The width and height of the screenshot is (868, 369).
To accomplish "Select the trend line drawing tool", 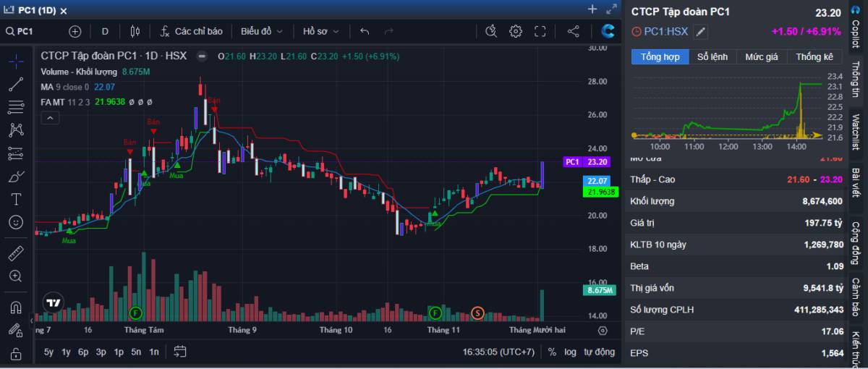I will (x=16, y=84).
